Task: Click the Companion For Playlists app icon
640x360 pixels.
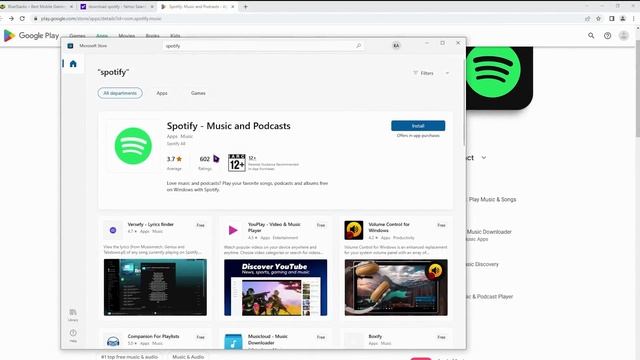Action: pos(113,341)
